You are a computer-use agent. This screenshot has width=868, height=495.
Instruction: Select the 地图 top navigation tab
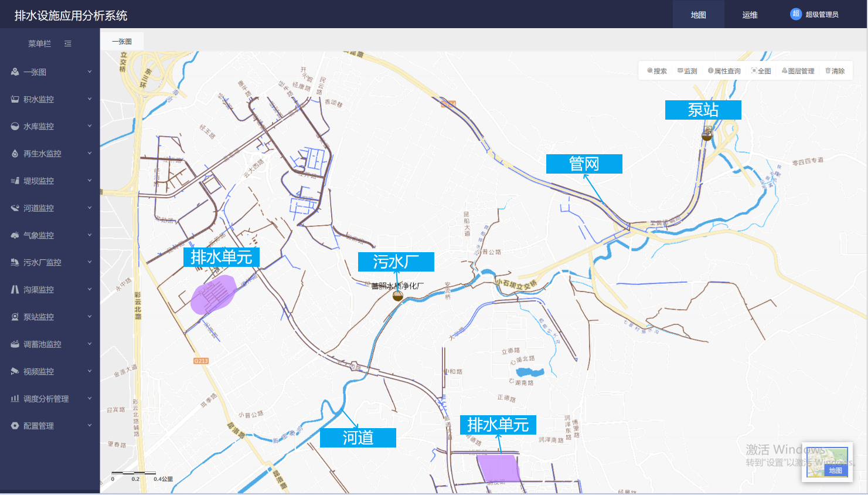698,15
